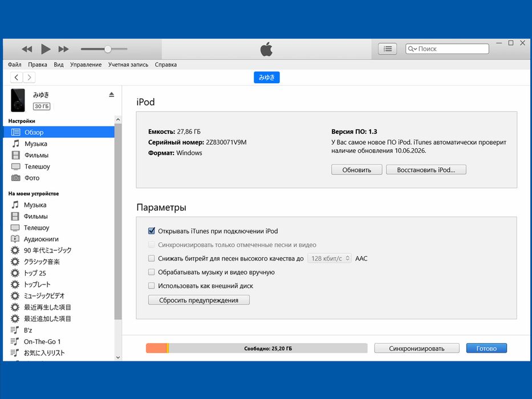Select Обзор in settings sidebar
Viewport: 532px width, 399px height.
59,132
